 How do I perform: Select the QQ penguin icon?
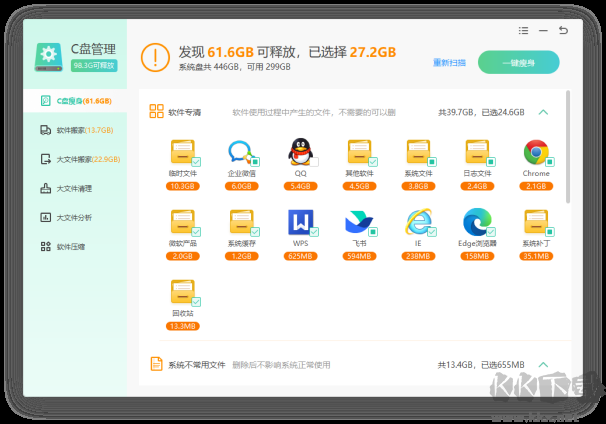[300, 151]
